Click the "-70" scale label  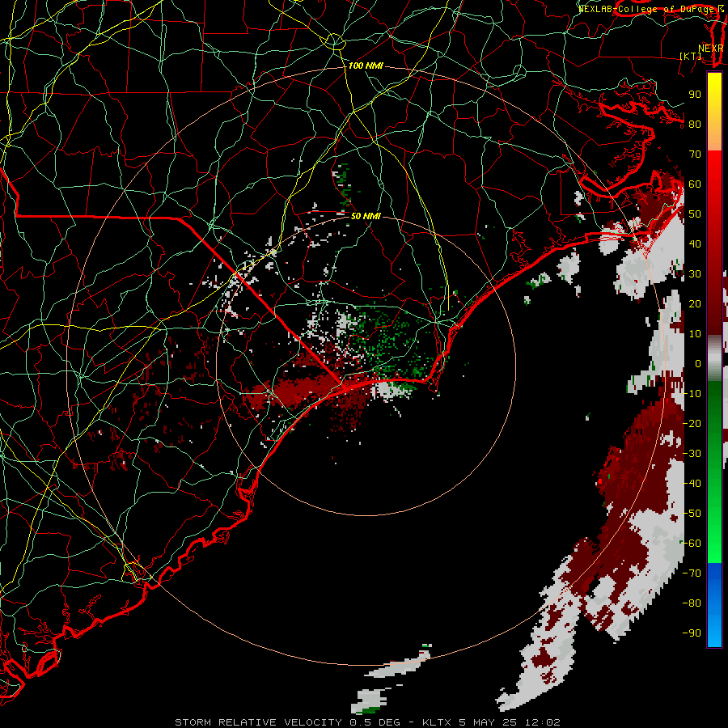[692, 574]
